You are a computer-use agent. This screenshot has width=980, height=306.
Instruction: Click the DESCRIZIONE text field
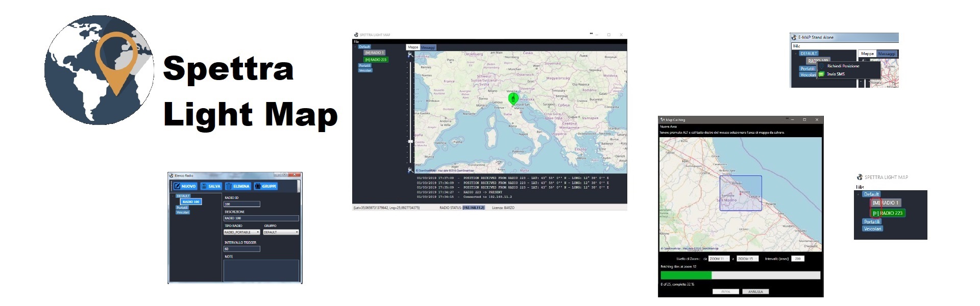[x=261, y=218]
